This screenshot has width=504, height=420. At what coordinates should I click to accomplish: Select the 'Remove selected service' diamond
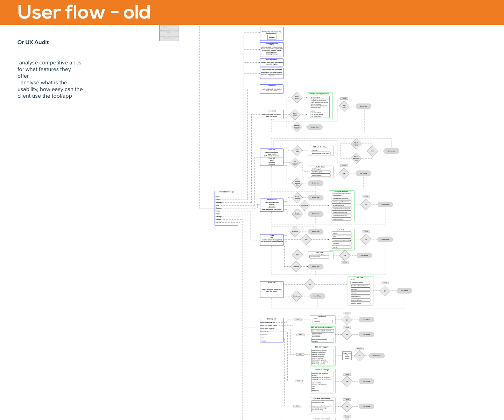click(297, 127)
